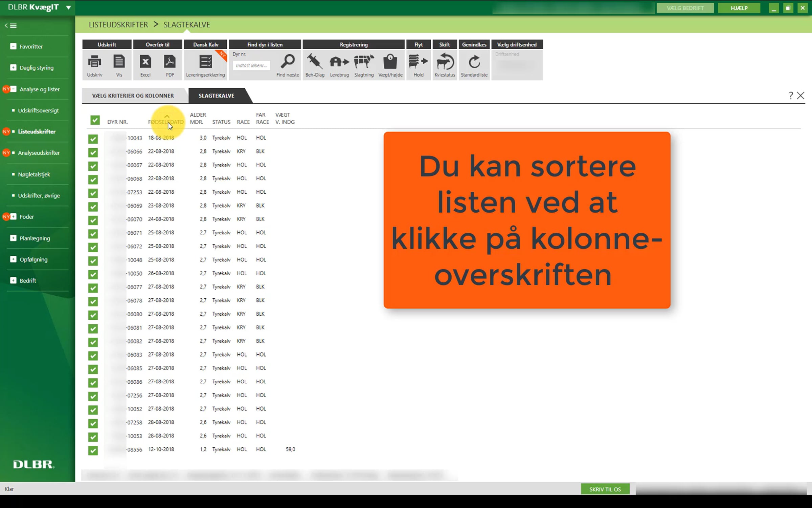Uncheck the row for animal 06070

click(93, 220)
